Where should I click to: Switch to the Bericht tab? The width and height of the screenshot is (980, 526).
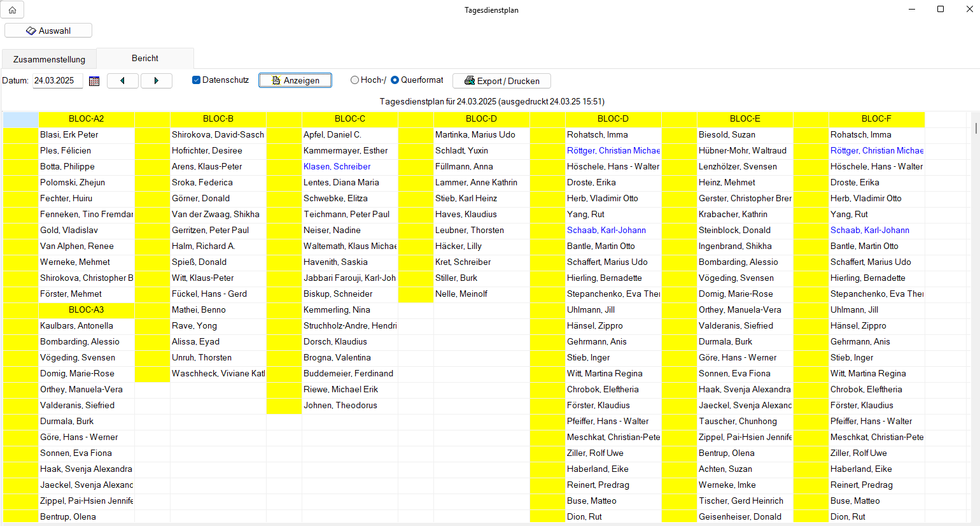click(145, 58)
